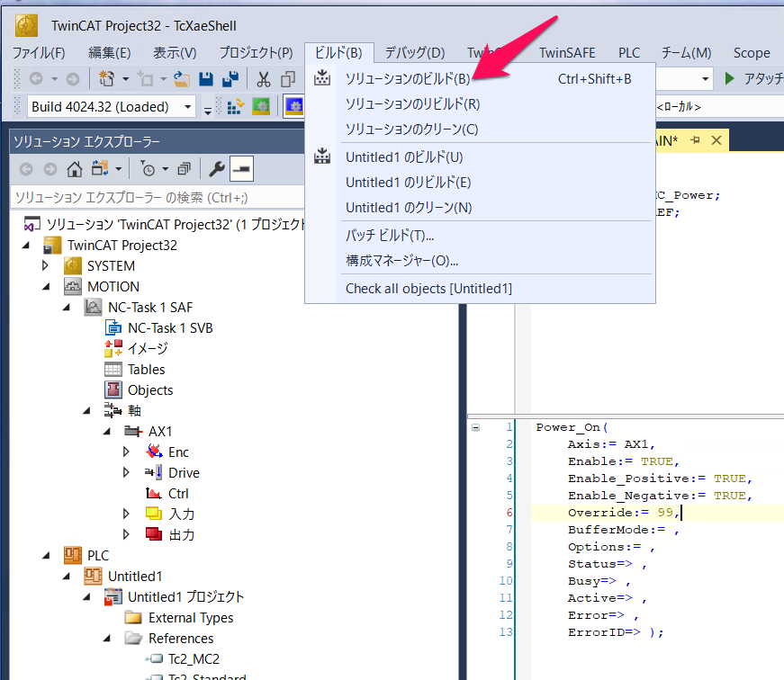Image resolution: width=784 pixels, height=680 pixels.
Task: Expand the Drive node under AX1
Action: point(126,472)
